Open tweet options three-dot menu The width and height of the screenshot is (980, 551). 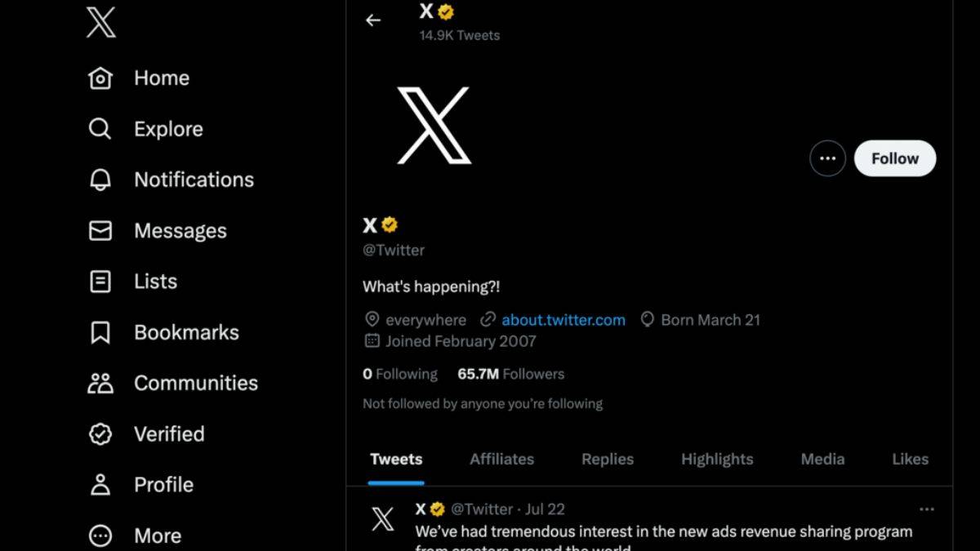(926, 509)
